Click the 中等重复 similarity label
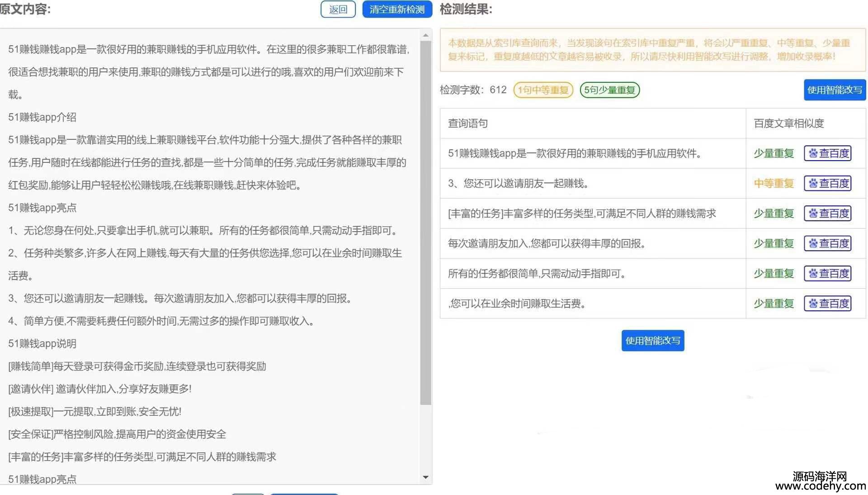This screenshot has height=495, width=868. click(774, 183)
